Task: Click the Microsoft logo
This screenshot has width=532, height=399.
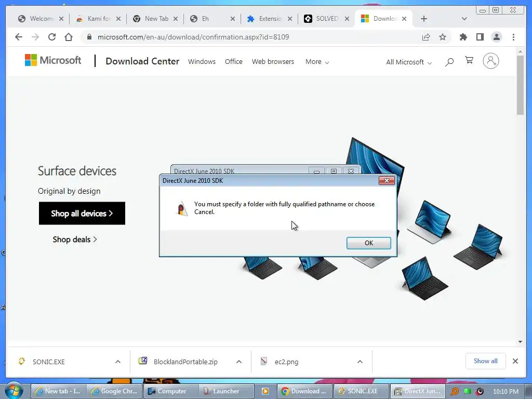Action: click(x=53, y=60)
